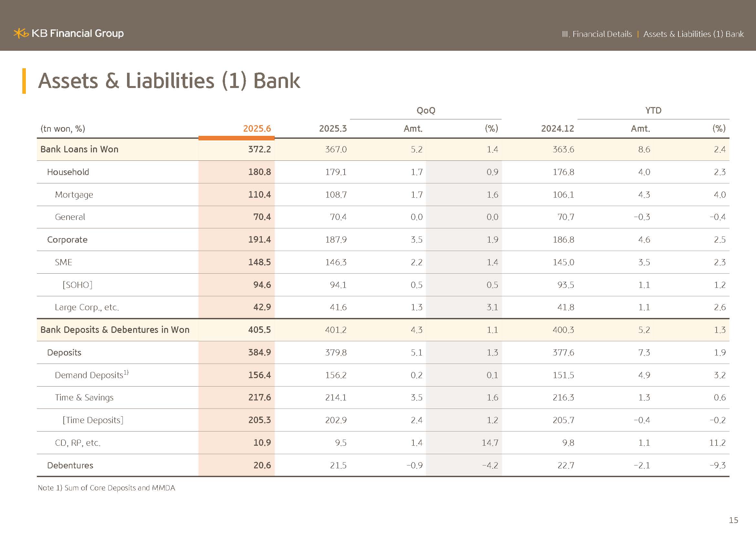The image size is (756, 535).
Task: Select Bank Deposits & Debentures in Won row
Action: [115, 330]
